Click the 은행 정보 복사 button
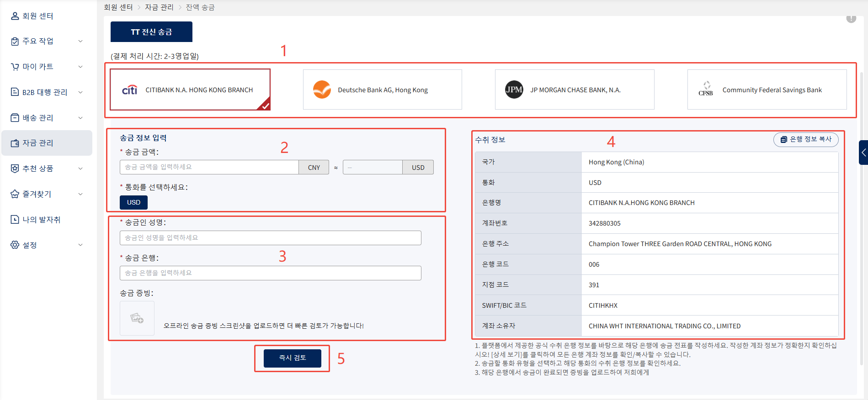The image size is (868, 400). click(806, 140)
